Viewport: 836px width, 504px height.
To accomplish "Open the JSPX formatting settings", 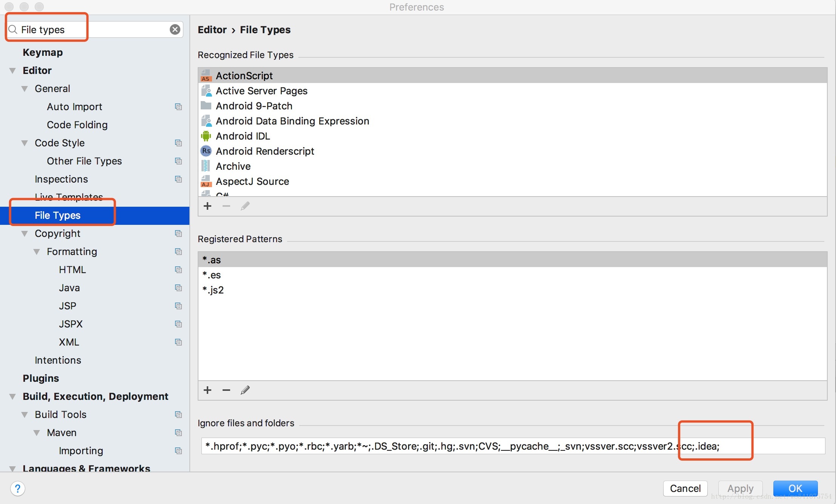I will tap(71, 324).
